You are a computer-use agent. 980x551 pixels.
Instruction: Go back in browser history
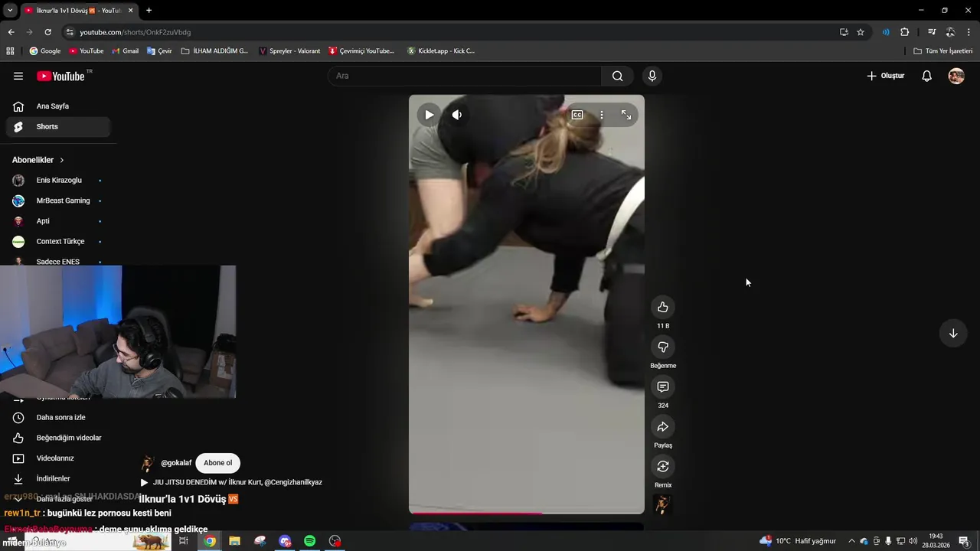11,32
